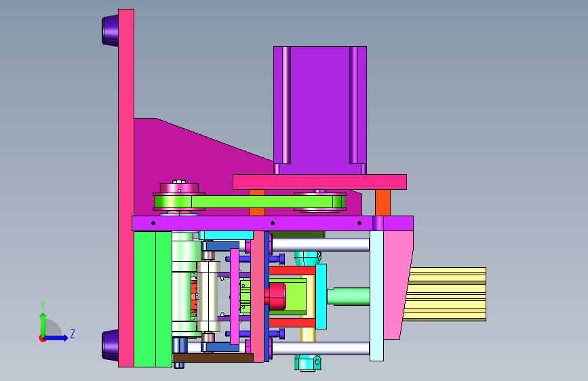
Task: Select the large green block at bottom left
Action: pos(153,299)
